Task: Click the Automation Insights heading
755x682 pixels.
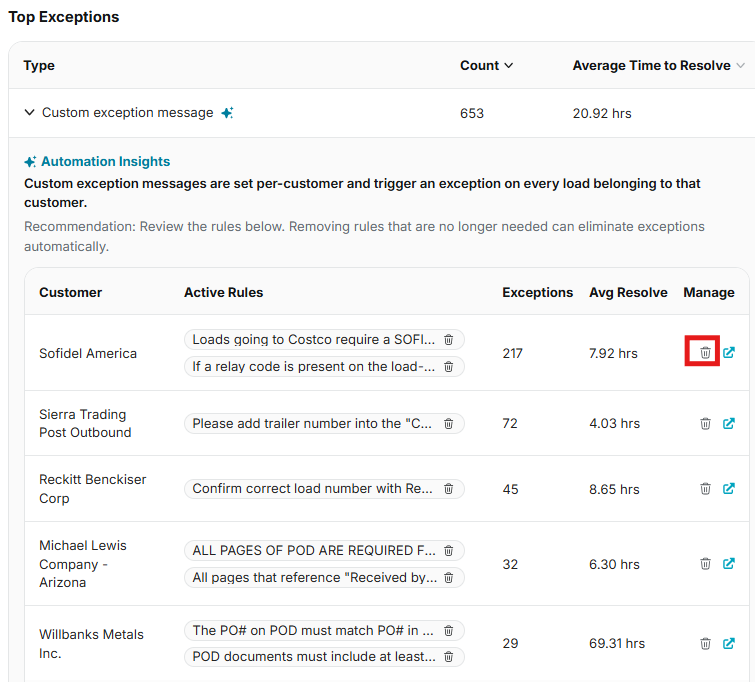Action: tap(105, 162)
